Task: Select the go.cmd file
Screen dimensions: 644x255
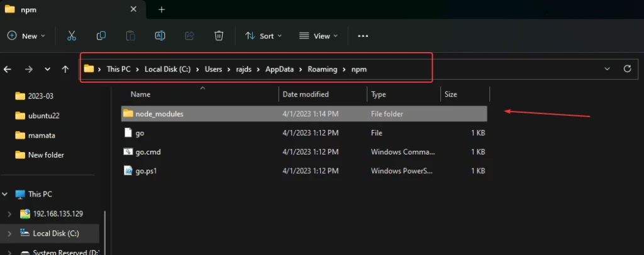Action: coord(304,152)
